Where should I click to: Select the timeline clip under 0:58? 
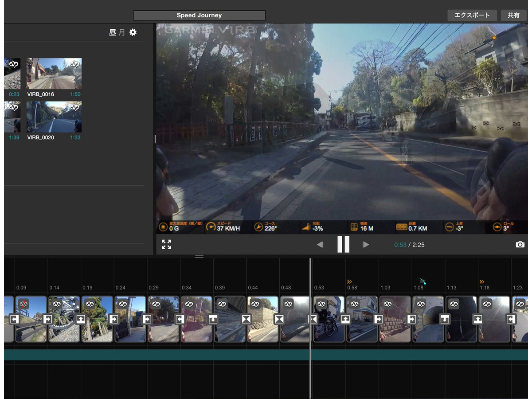pyautogui.click(x=362, y=319)
